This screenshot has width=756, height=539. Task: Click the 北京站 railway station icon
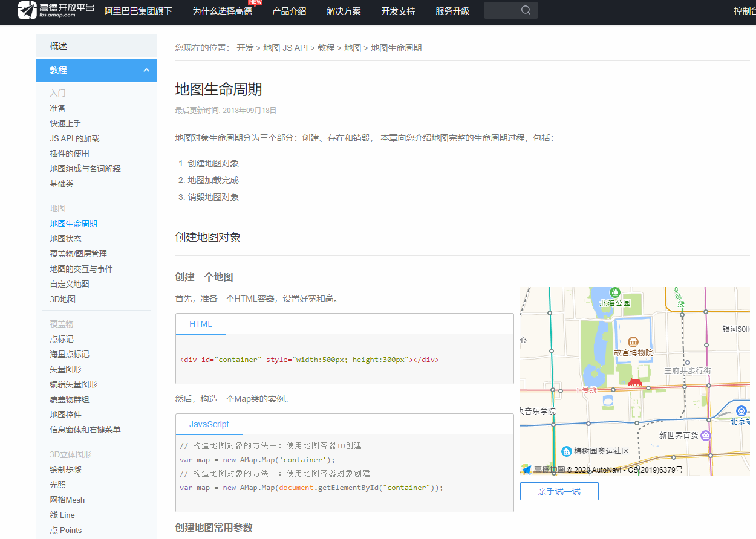[741, 412]
